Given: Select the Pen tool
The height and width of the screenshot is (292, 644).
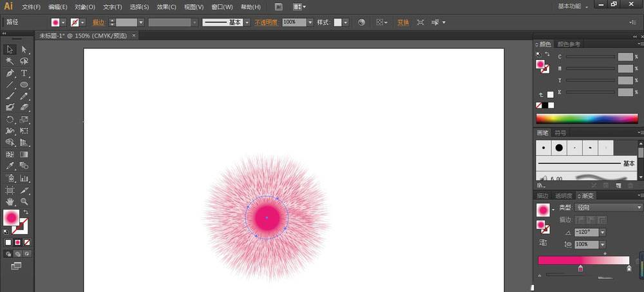Looking at the screenshot, I should coord(10,73).
